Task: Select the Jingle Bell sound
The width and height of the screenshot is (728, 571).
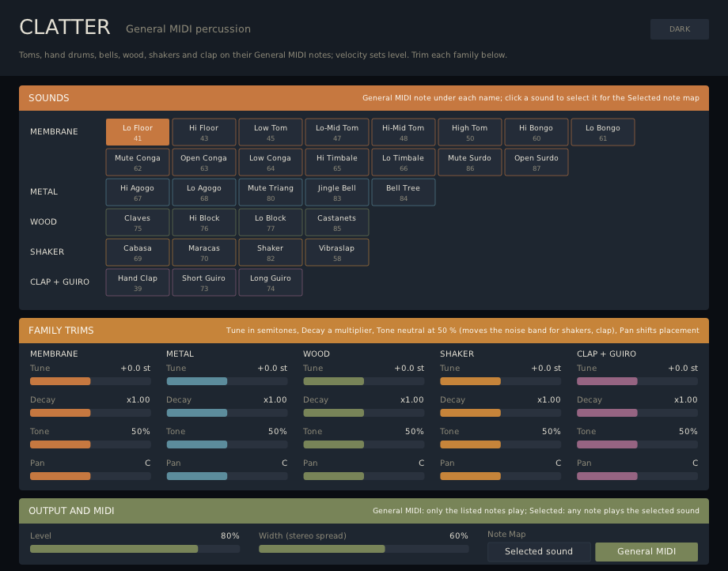Action: (337, 192)
